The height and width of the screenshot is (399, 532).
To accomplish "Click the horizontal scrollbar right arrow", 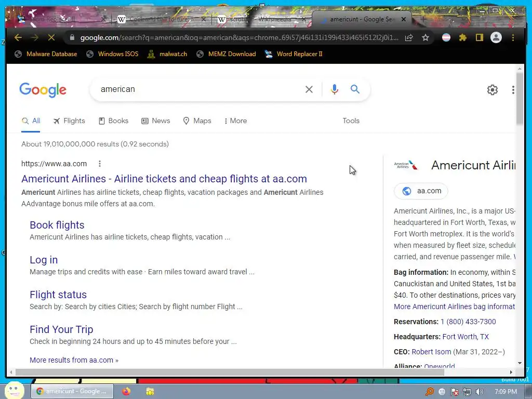I will [511, 372].
